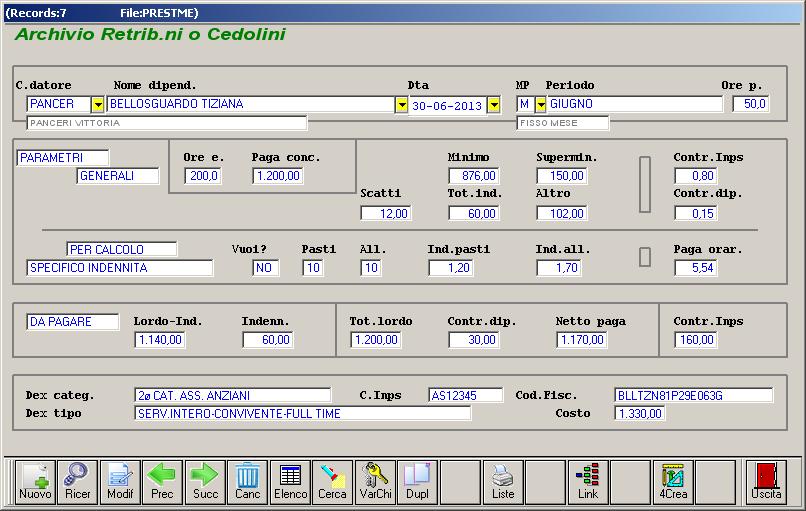Open the 4Crea drawing tools icon
The width and height of the screenshot is (806, 511).
tap(673, 482)
